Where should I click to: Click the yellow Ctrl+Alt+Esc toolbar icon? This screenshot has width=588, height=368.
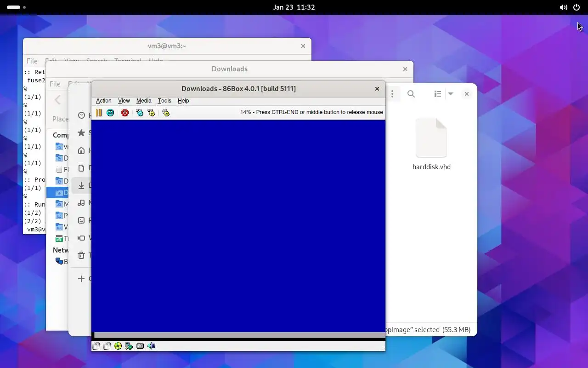pyautogui.click(x=151, y=113)
